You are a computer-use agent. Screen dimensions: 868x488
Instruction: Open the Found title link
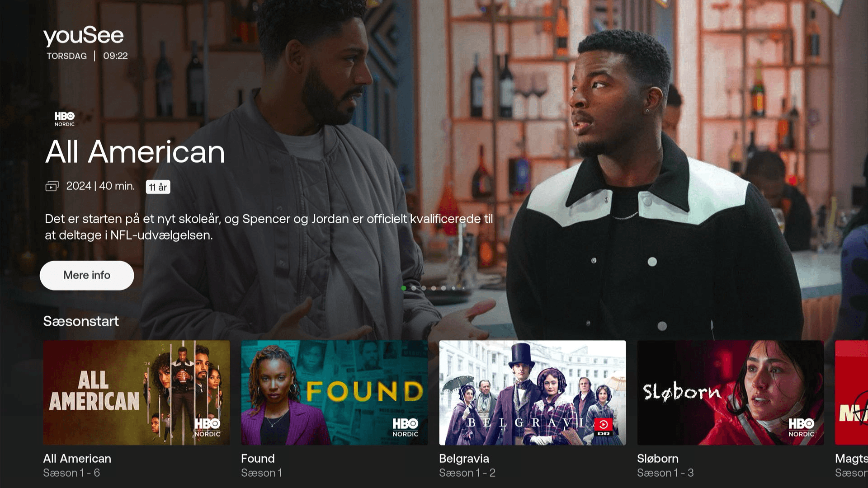[258, 459]
